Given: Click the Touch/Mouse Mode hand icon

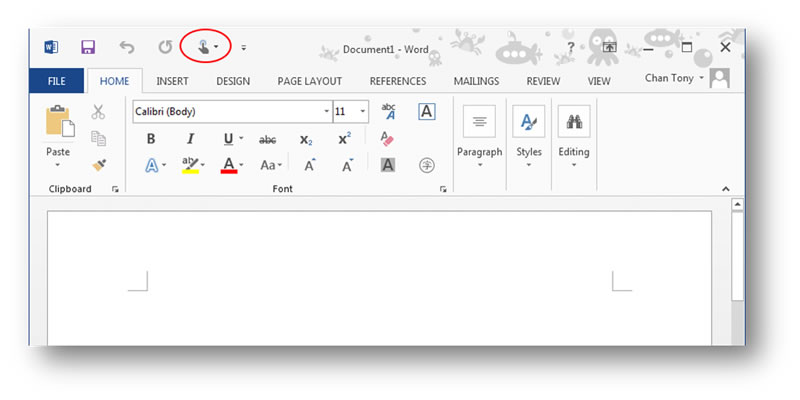Looking at the screenshot, I should point(203,46).
